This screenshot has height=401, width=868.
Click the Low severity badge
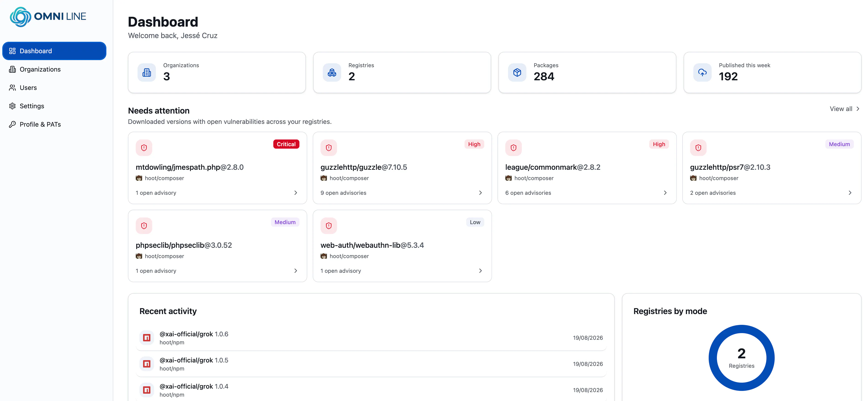tap(475, 222)
